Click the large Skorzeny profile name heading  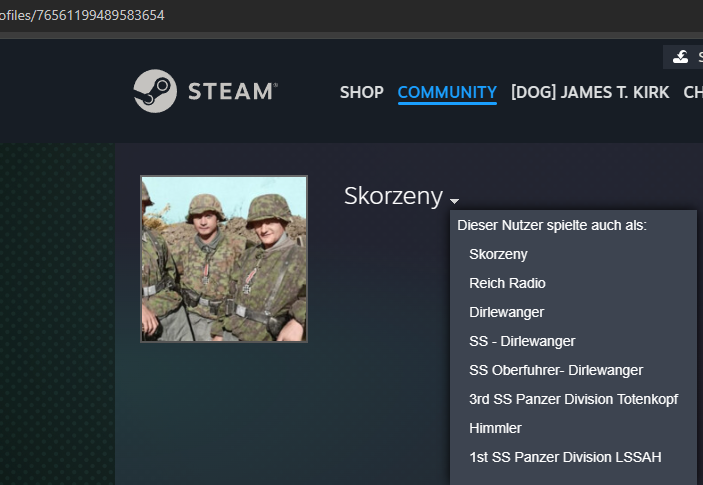tap(392, 196)
